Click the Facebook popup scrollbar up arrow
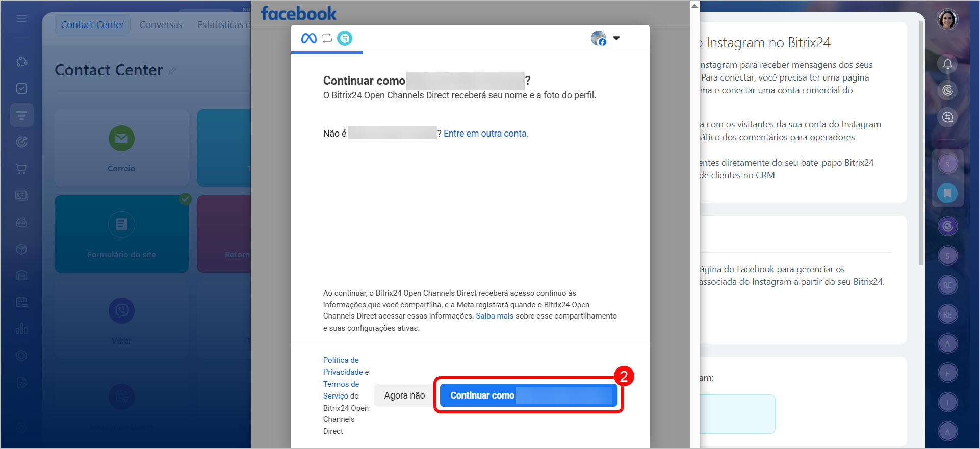This screenshot has width=980, height=449. coord(694,6)
